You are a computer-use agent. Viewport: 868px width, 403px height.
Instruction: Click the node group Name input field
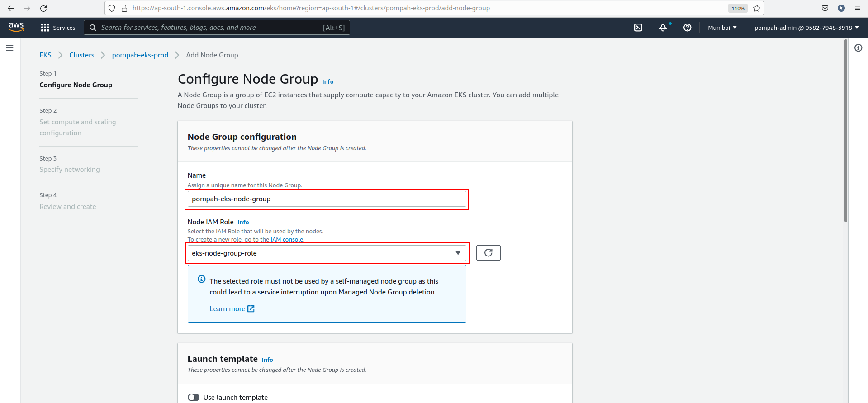pos(327,199)
